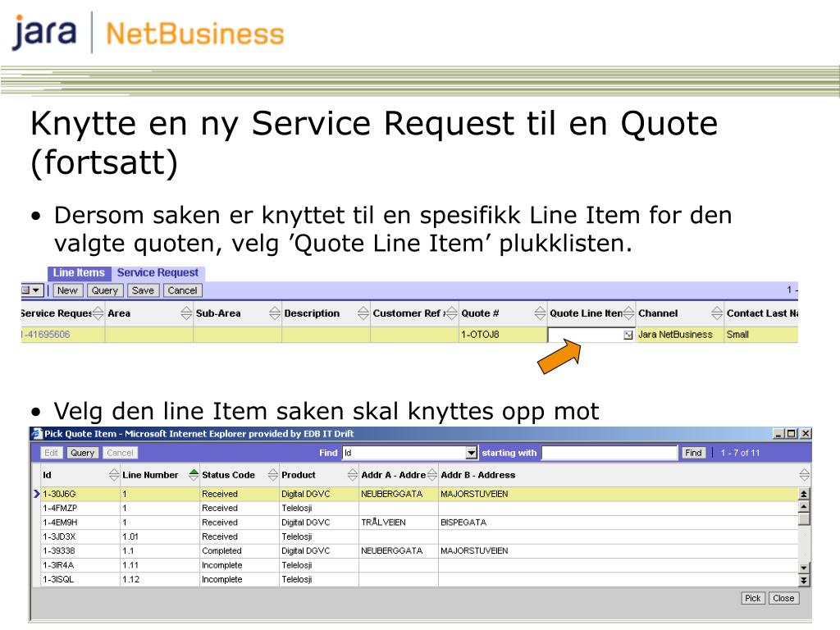Jump to first record scroll button
Image resolution: width=840 pixels, height=630 pixels.
[x=804, y=494]
